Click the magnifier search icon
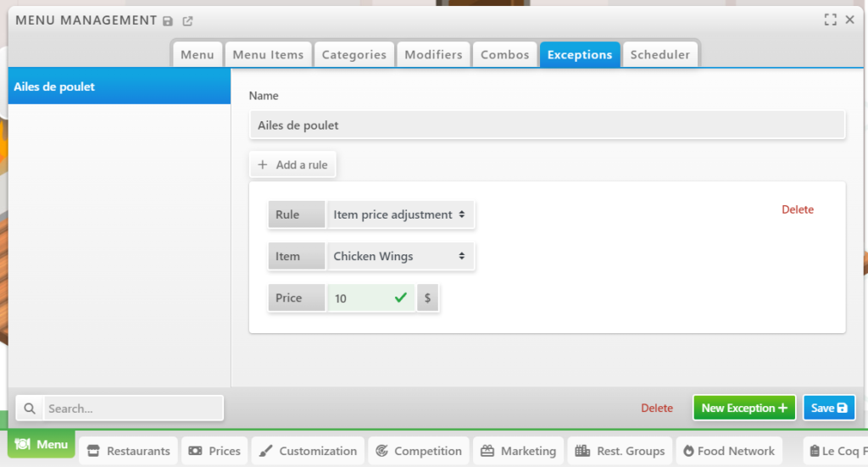Viewport: 868px width, 467px height. 30,409
